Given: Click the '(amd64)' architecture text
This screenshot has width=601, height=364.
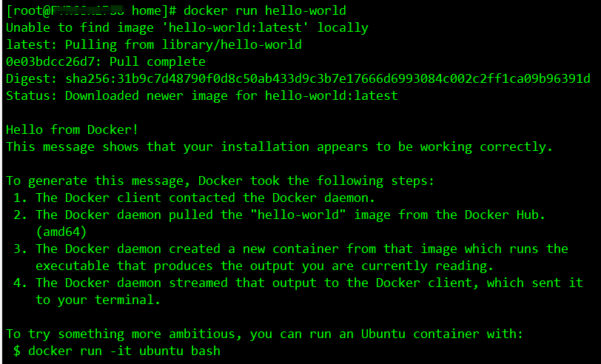Looking at the screenshot, I should pyautogui.click(x=61, y=232).
